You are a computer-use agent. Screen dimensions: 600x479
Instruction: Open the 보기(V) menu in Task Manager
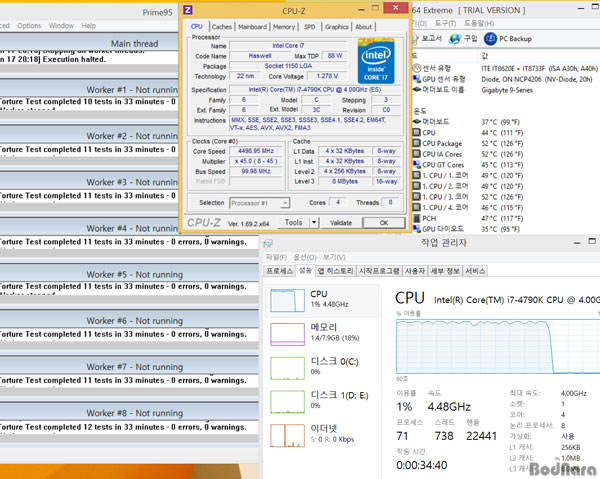[x=334, y=257]
